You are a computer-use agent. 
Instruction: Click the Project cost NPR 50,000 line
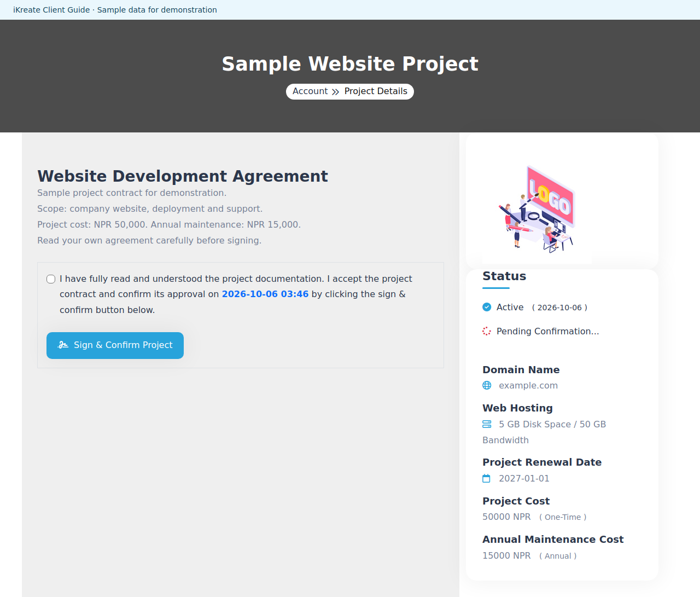pyautogui.click(x=169, y=224)
